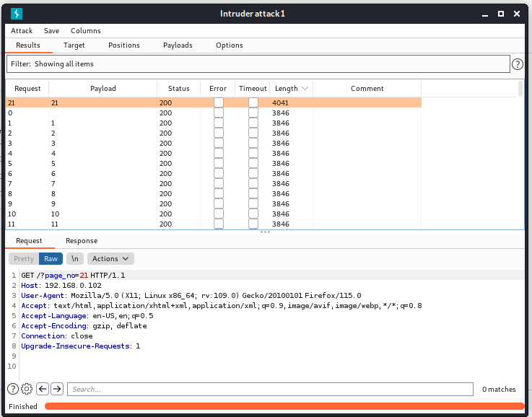Open the Actions dropdown
Viewport: 532px width, 417px height.
pos(110,259)
